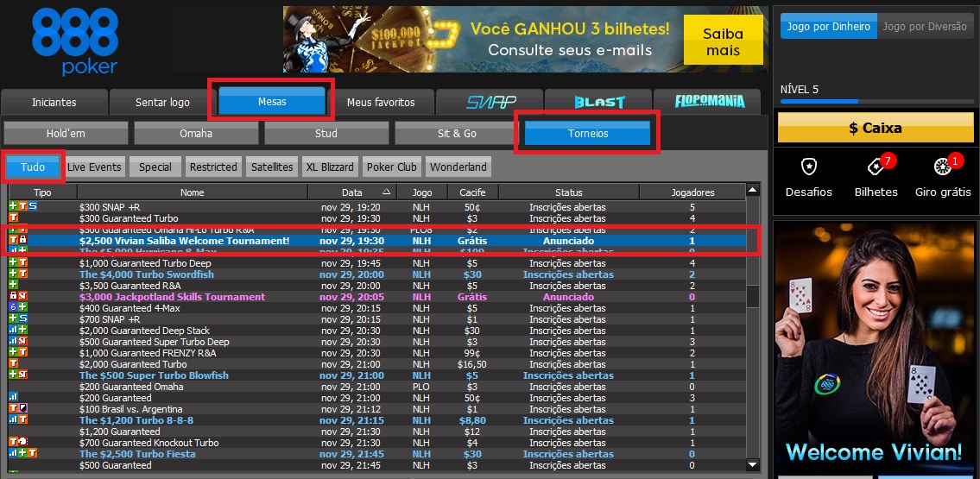Screen dimensions: 980x479
Task: Click the padlock icon on the Vivian Saliba Welcome Tournament row
Action: pos(22,241)
